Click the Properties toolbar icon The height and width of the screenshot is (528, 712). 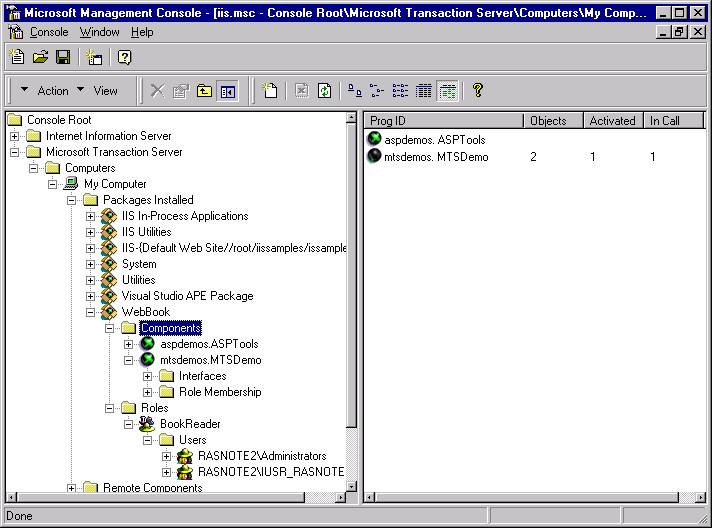pyautogui.click(x=180, y=91)
